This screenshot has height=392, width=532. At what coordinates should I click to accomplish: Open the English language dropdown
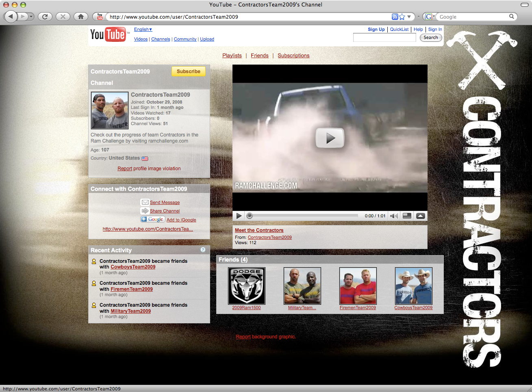(x=143, y=29)
